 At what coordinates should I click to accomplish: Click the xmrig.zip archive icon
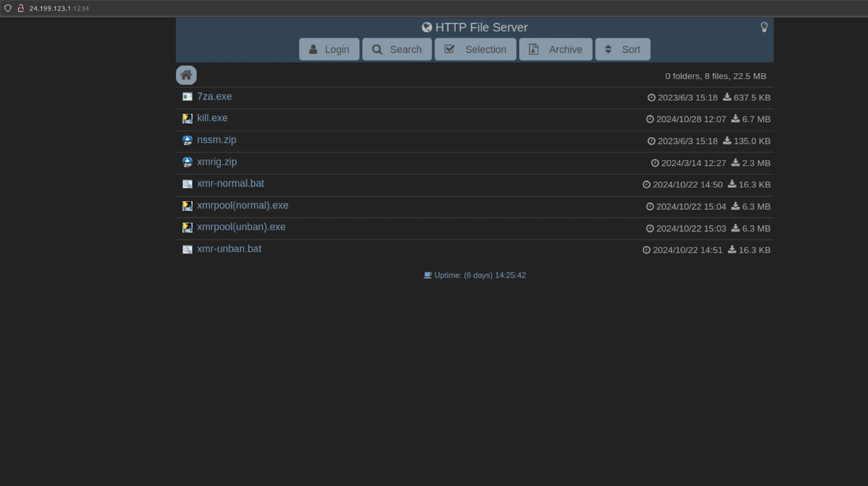188,162
